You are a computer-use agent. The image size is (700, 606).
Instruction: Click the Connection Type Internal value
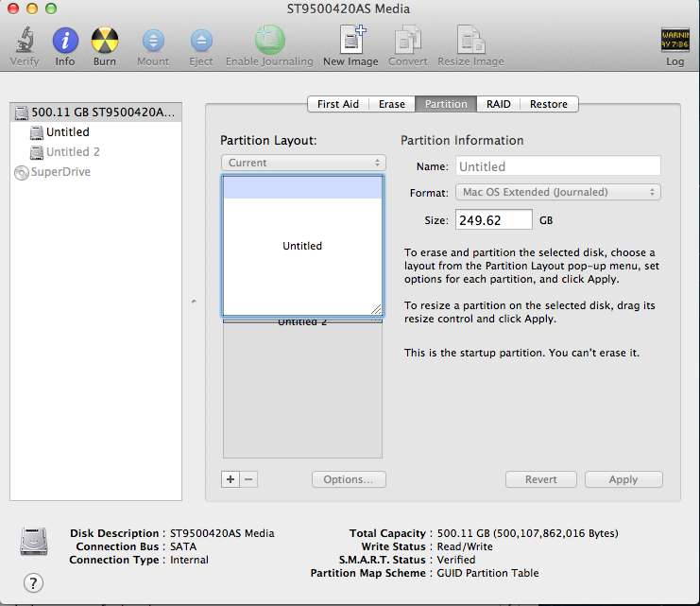pyautogui.click(x=189, y=560)
